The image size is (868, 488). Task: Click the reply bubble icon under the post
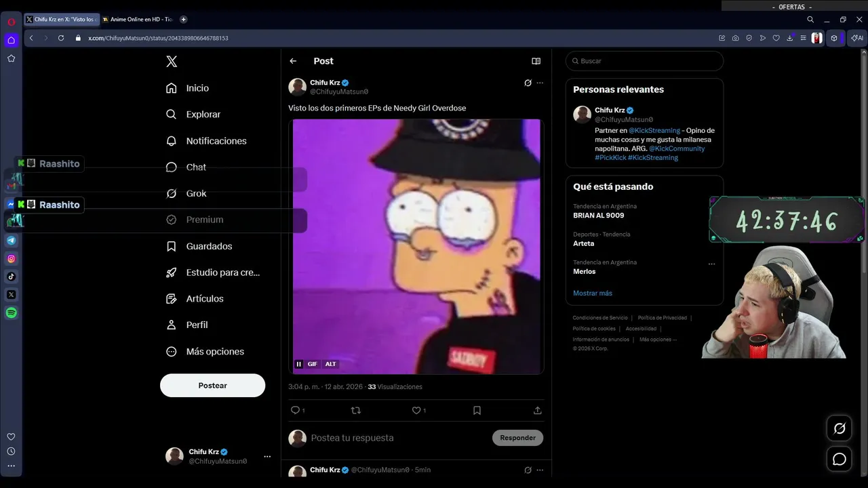click(x=295, y=410)
